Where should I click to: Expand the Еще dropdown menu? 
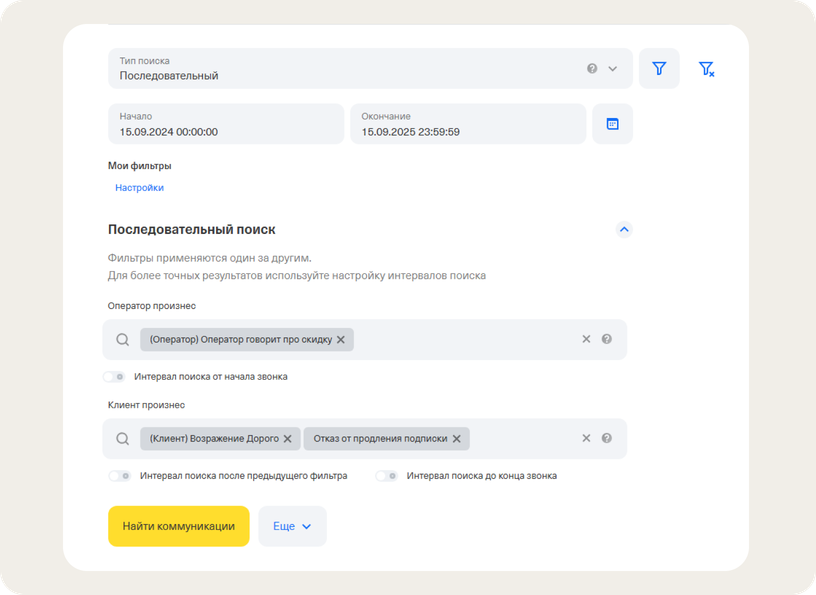pyautogui.click(x=292, y=526)
